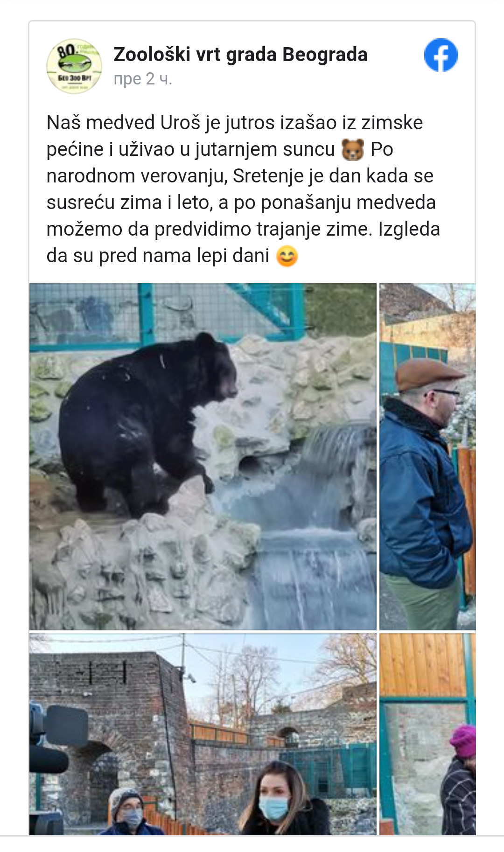Viewport: 504px width, 852px height.
Task: Open the Facebook logo icon
Action: [x=441, y=55]
